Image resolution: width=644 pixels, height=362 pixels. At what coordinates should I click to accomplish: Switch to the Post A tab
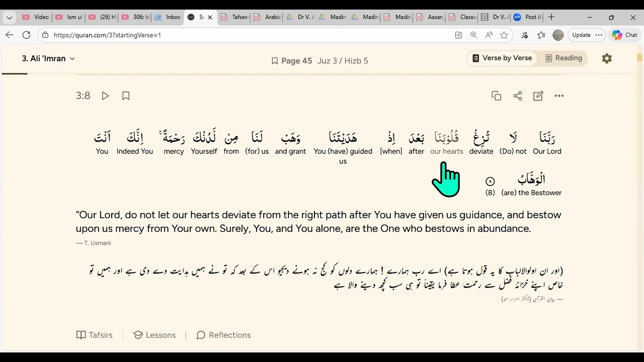(528, 17)
